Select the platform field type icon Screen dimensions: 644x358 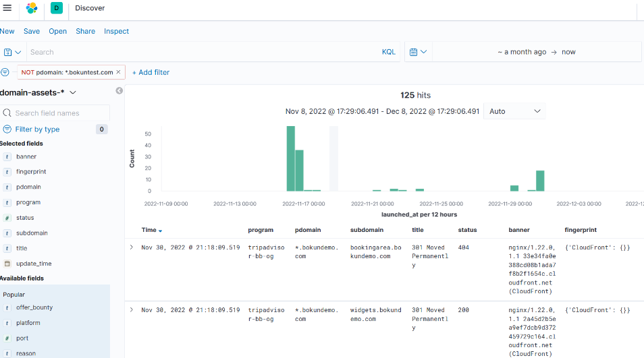click(7, 323)
